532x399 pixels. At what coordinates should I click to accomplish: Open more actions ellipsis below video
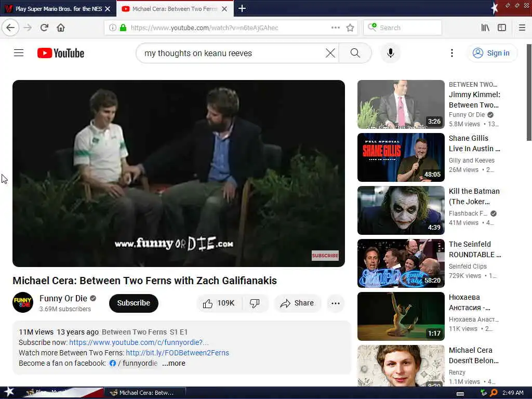(336, 303)
